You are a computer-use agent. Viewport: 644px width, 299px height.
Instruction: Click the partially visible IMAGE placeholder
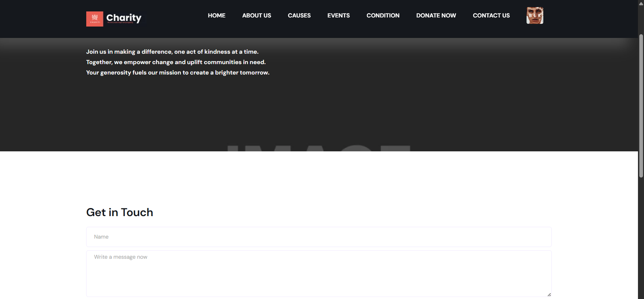318,148
